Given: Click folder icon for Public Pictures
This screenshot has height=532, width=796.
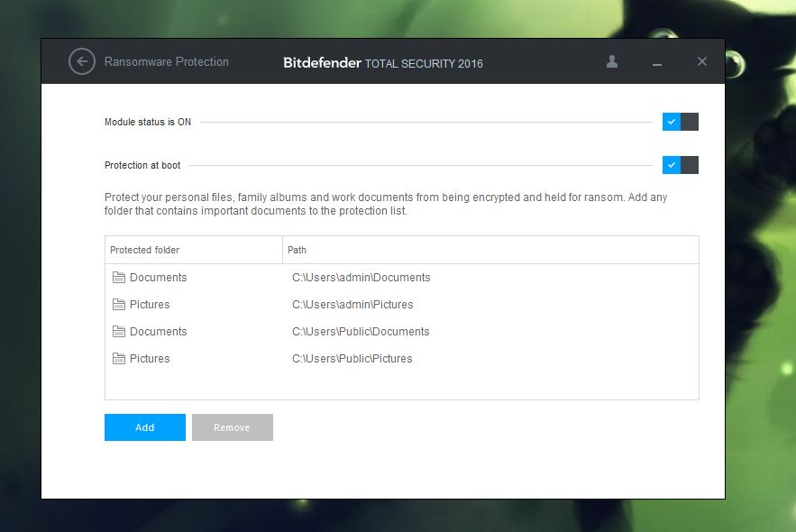Looking at the screenshot, I should click(119, 358).
